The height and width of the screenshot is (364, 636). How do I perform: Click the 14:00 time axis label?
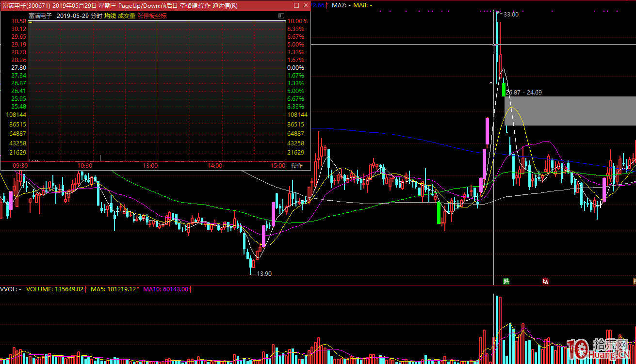coord(215,166)
